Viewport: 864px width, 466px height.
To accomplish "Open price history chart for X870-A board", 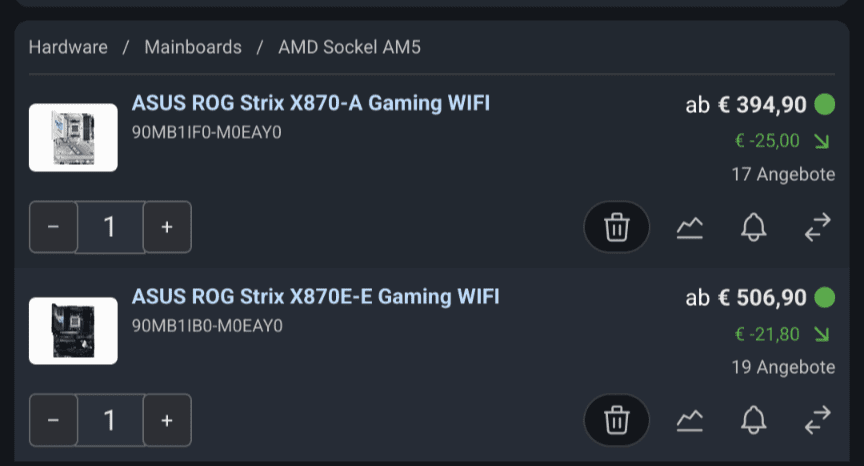I will click(689, 228).
